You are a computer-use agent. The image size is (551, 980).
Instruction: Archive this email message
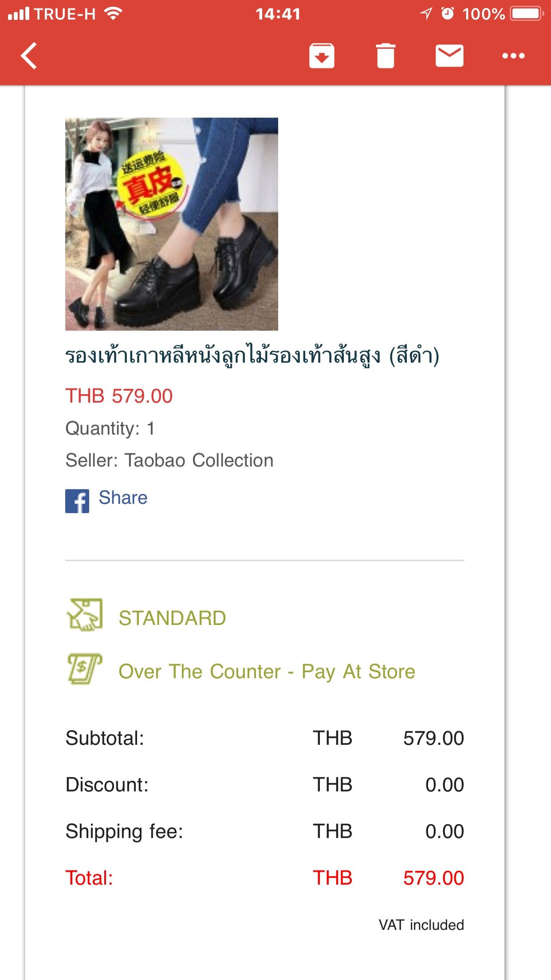click(x=323, y=56)
